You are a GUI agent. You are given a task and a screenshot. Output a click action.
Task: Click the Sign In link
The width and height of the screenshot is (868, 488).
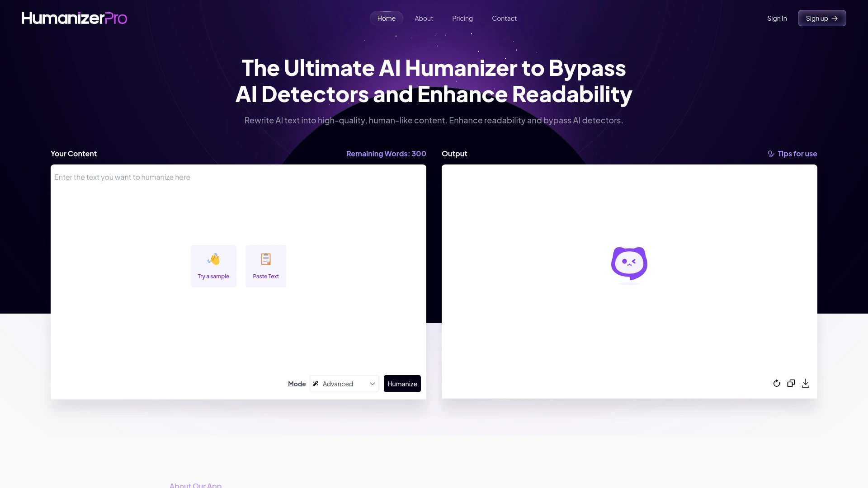pos(777,18)
